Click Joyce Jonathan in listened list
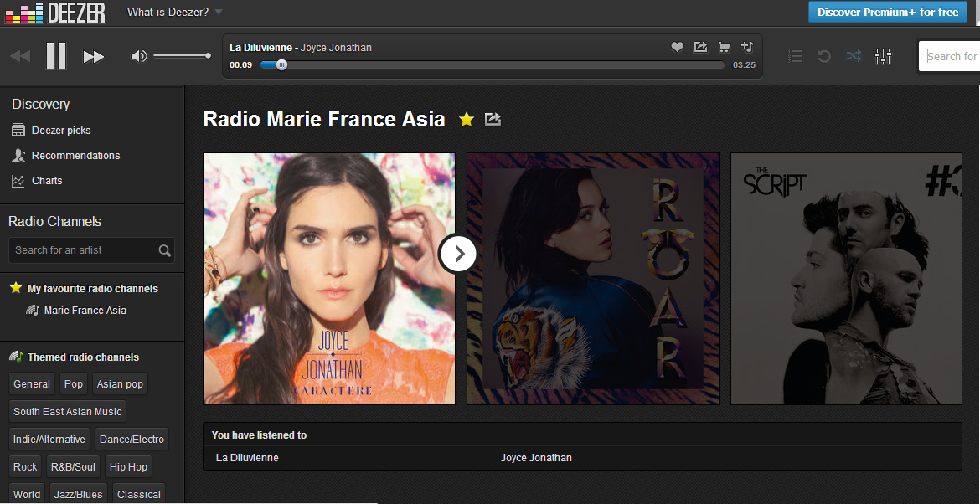Viewport: 980px width, 504px height. coord(535,458)
